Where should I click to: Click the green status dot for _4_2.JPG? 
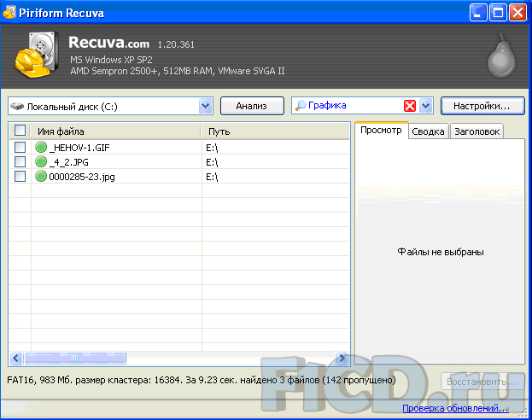(41, 162)
